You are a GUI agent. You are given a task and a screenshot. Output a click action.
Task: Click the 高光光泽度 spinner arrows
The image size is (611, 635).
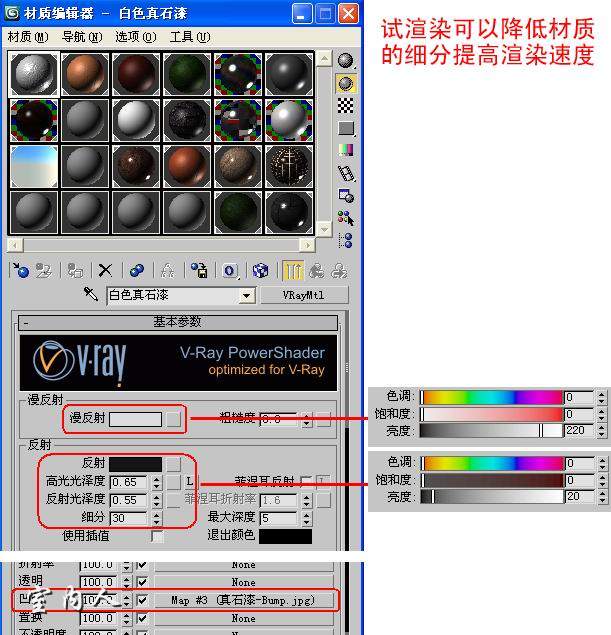coord(156,482)
